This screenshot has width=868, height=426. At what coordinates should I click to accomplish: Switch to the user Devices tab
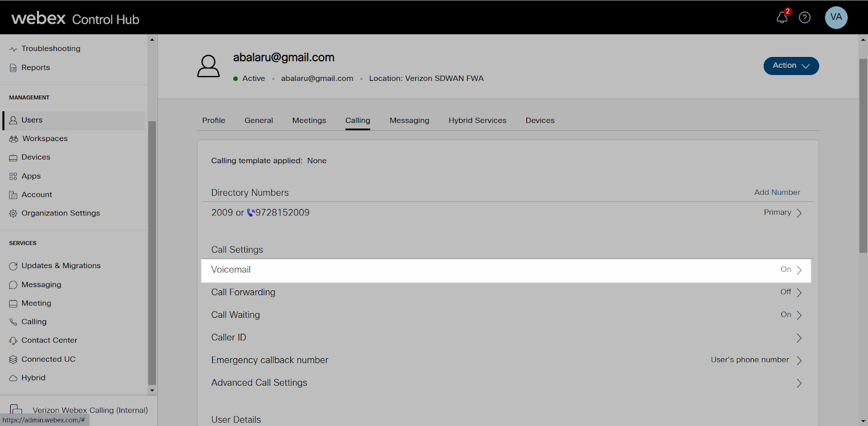pos(540,120)
